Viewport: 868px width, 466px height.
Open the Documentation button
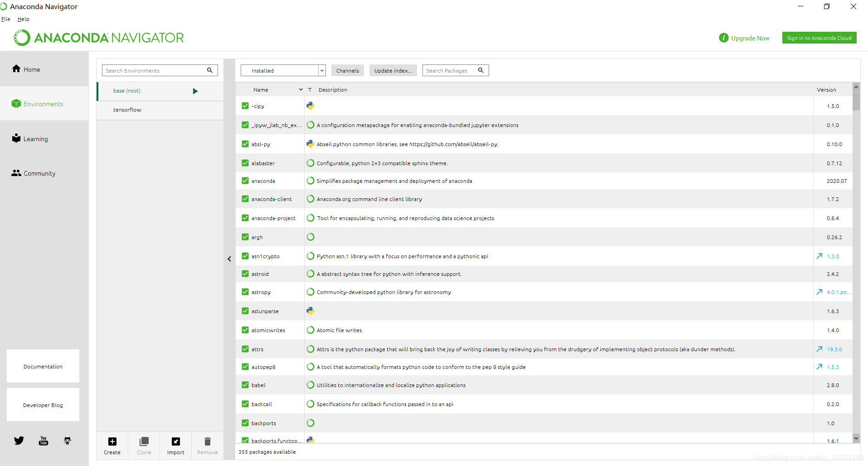point(43,366)
